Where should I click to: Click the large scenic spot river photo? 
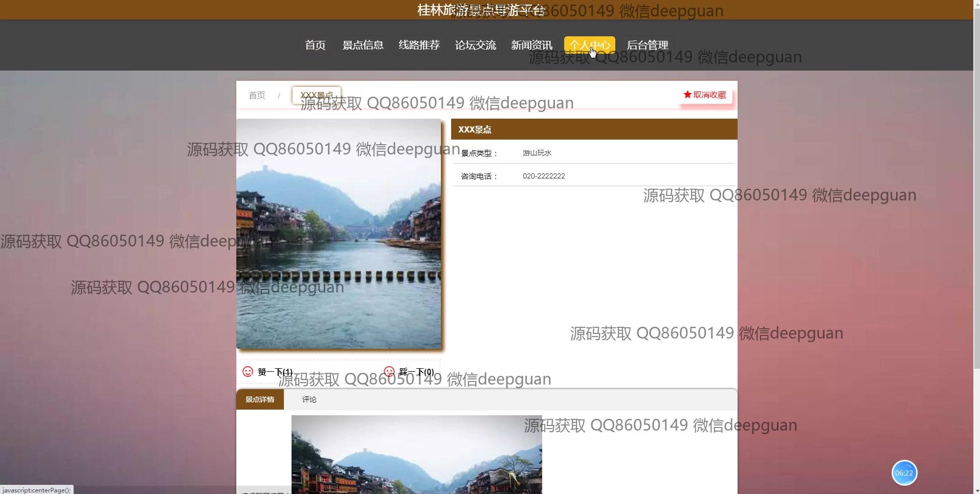pyautogui.click(x=339, y=234)
